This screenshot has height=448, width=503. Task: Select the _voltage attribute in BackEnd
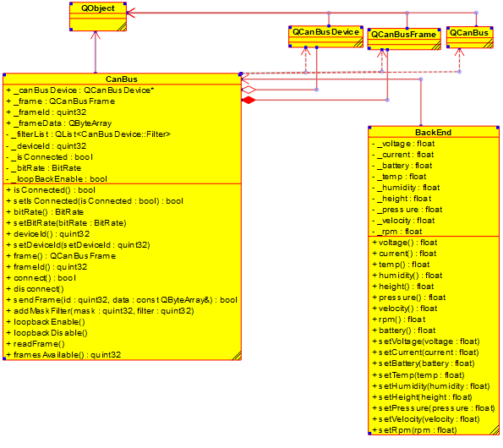[403, 144]
